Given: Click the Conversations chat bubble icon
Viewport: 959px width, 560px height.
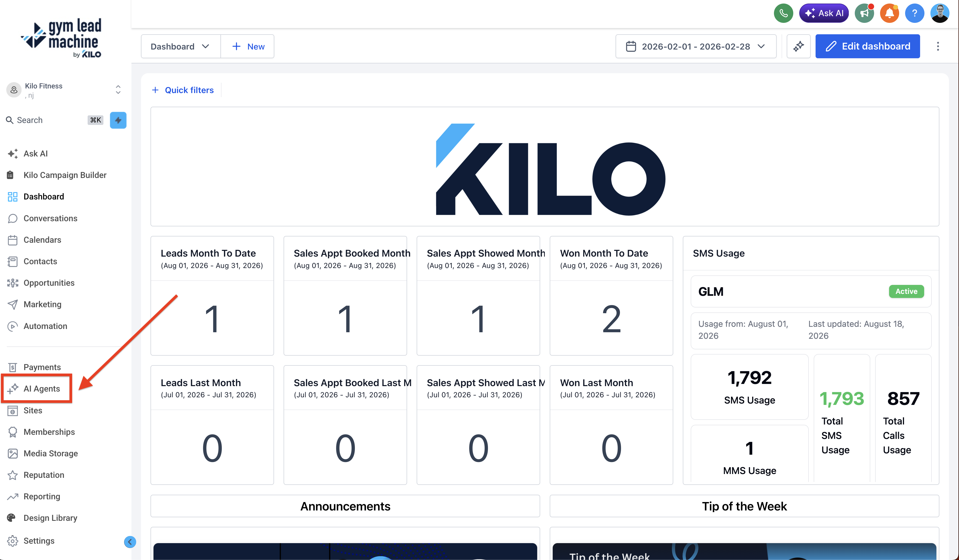Looking at the screenshot, I should pyautogui.click(x=13, y=219).
